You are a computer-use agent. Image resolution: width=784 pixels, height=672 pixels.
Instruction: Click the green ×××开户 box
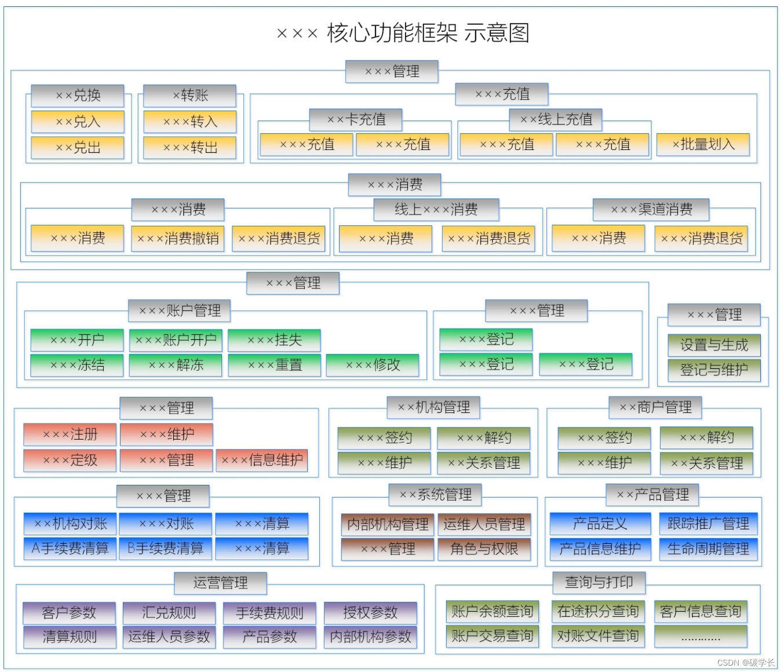(77, 340)
